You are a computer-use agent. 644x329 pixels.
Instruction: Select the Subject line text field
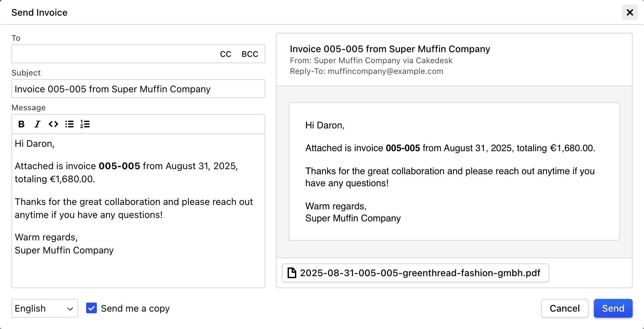point(138,89)
